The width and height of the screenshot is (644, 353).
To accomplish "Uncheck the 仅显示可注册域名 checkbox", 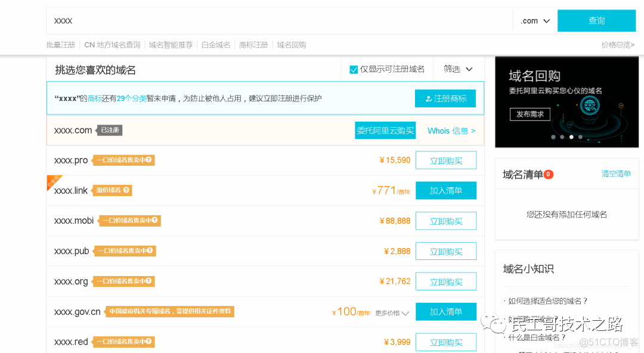I will click(354, 69).
